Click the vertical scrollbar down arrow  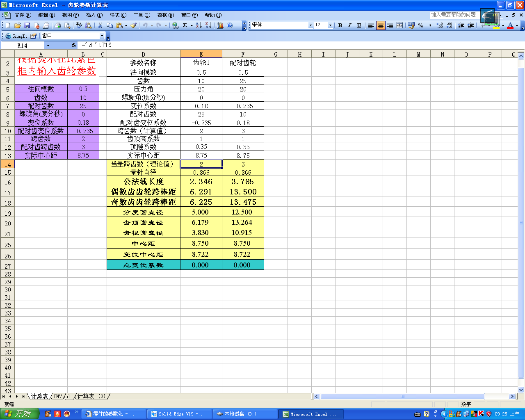[521, 390]
